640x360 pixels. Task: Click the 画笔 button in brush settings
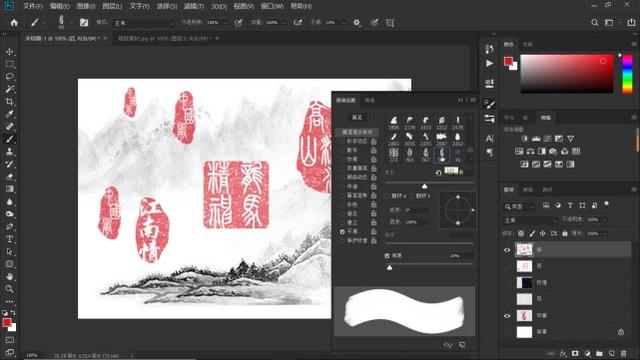tap(357, 118)
